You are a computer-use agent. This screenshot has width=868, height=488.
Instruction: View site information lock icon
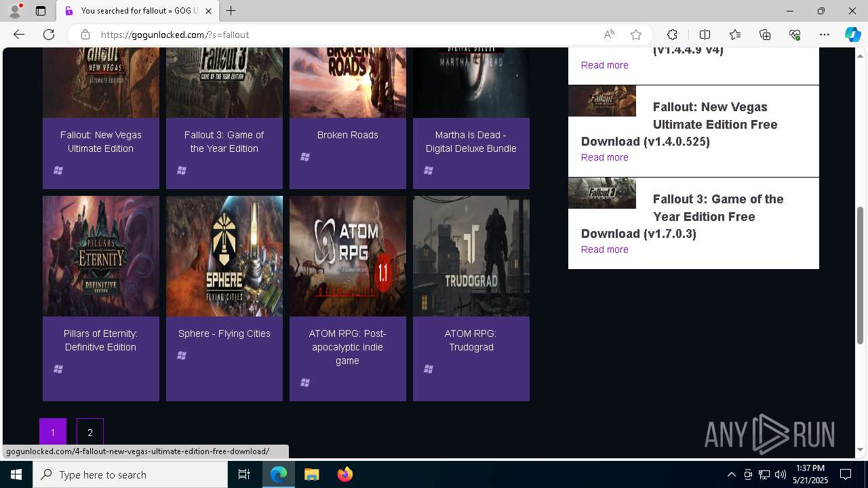(85, 35)
